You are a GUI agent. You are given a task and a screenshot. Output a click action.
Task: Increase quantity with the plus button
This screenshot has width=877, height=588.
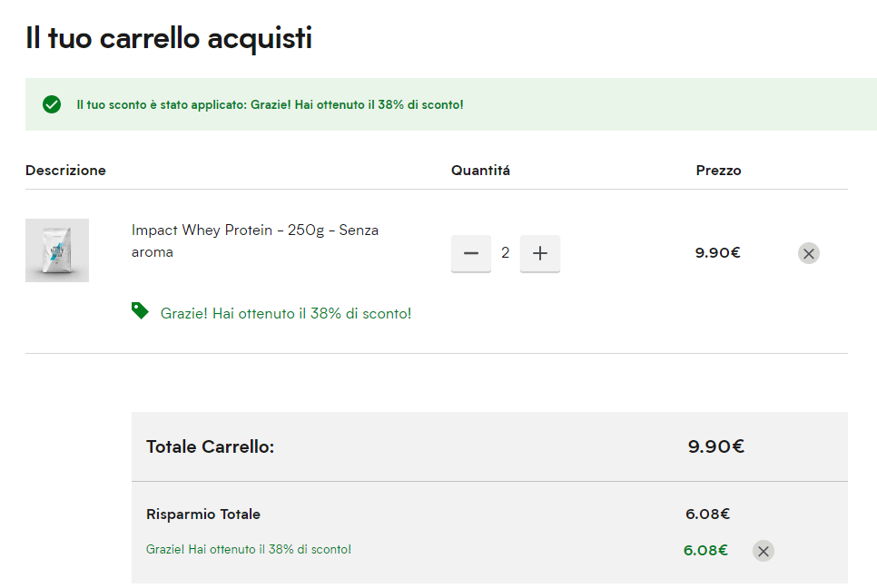pos(540,253)
